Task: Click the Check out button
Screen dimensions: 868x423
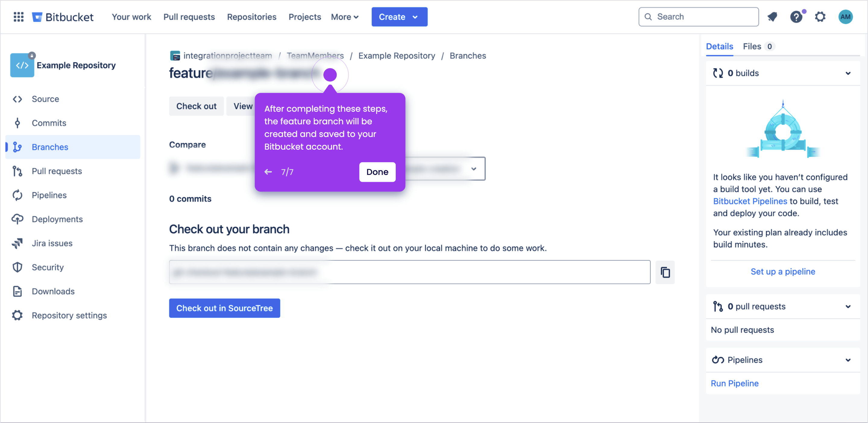Action: pyautogui.click(x=196, y=106)
